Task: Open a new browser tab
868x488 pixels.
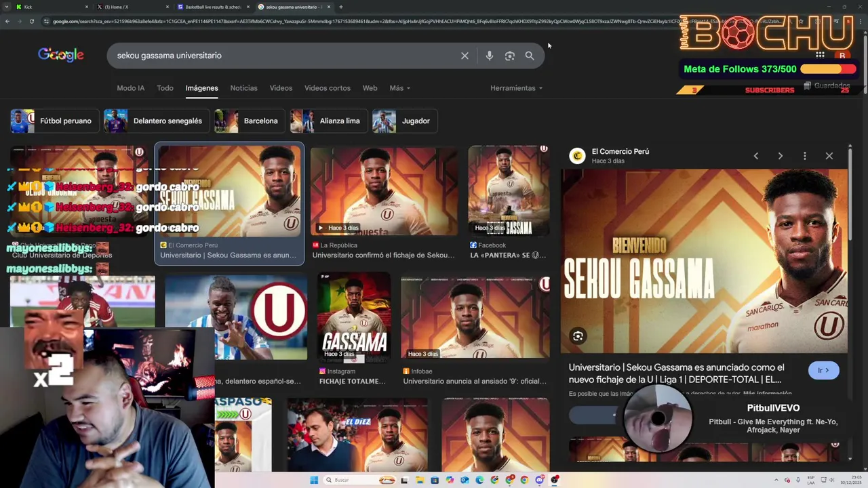Action: click(340, 7)
